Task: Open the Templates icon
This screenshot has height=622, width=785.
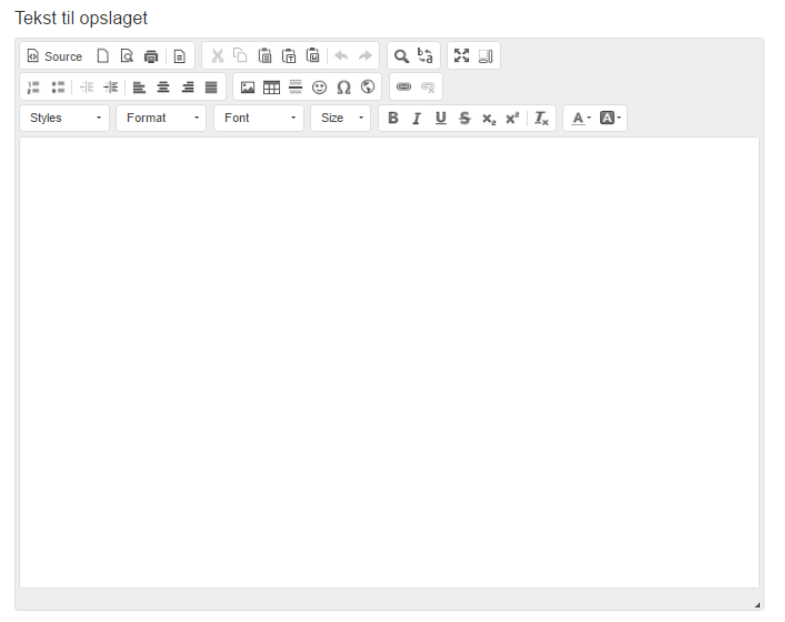Action: 179,56
